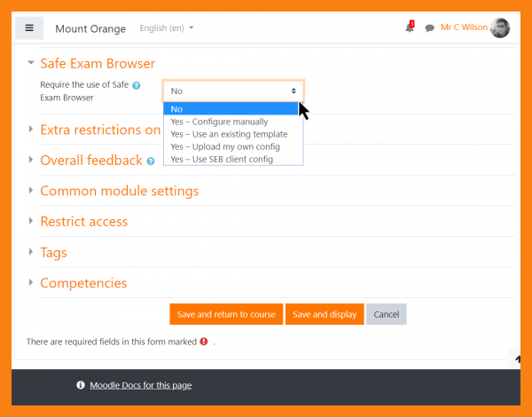
Task: Expand the Common module settings section
Action: [x=119, y=191]
